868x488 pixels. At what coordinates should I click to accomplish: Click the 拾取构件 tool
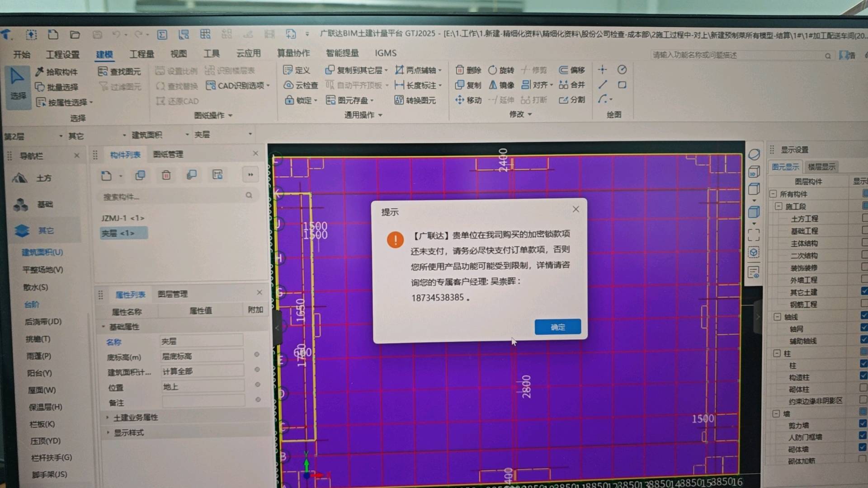click(x=57, y=72)
